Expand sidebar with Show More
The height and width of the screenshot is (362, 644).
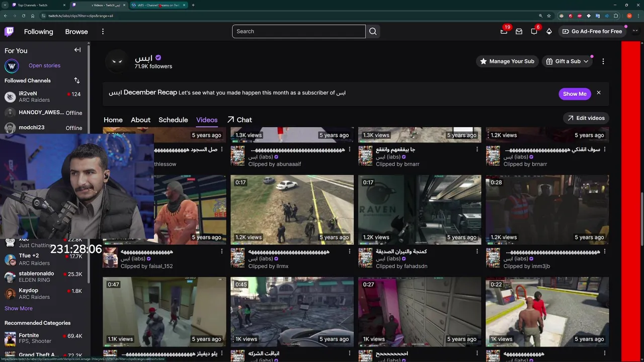[x=19, y=308]
